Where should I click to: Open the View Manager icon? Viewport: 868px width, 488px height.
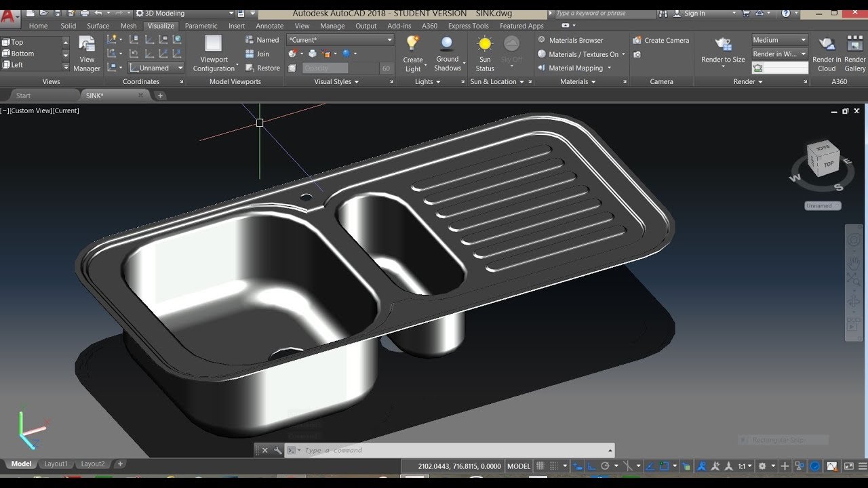click(87, 45)
